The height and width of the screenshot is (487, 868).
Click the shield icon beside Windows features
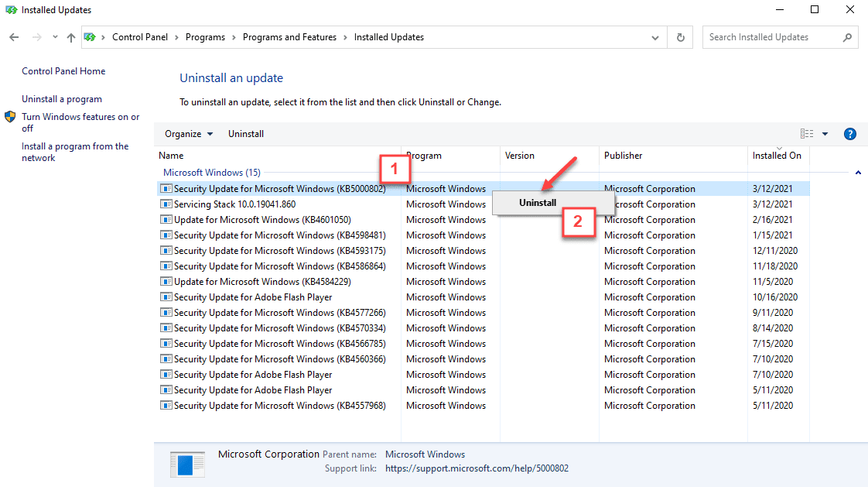(10, 117)
